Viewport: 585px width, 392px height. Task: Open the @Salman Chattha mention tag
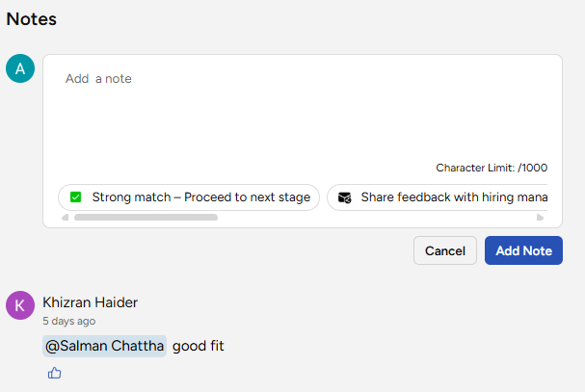pos(105,346)
